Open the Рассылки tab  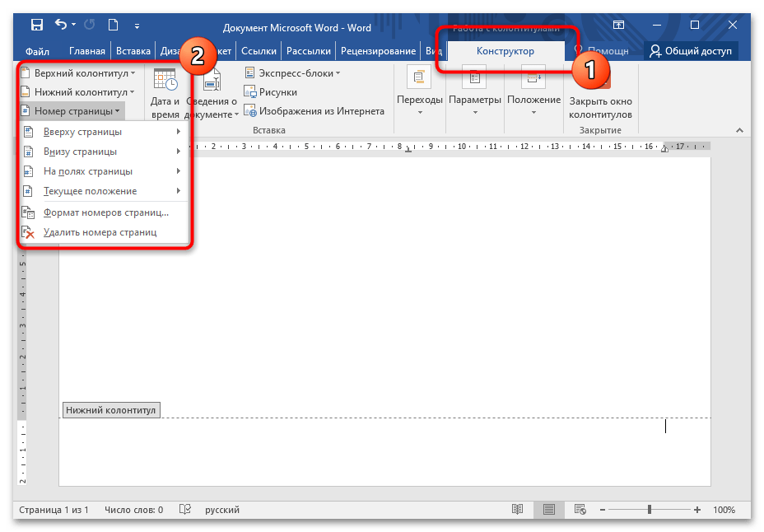(x=309, y=51)
